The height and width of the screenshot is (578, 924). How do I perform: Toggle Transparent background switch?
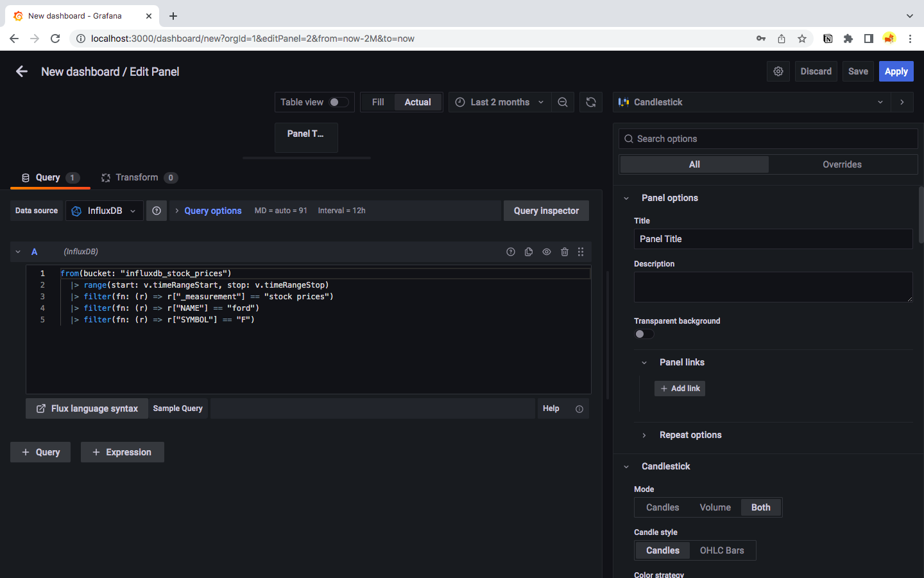coord(644,334)
